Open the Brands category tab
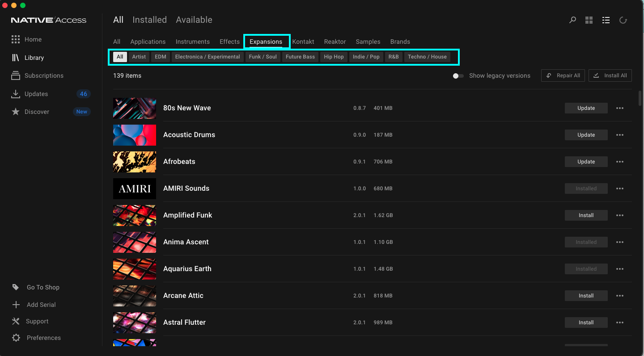This screenshot has width=644, height=356. (400, 42)
